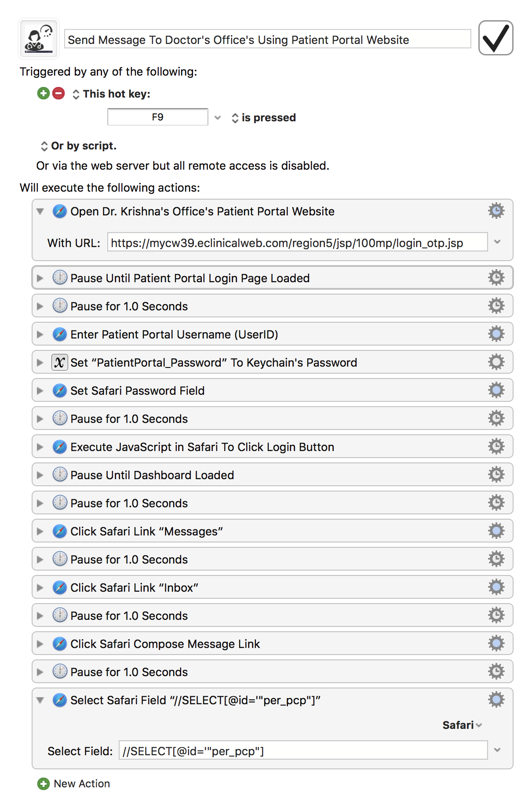
Task: Expand Pause Until Patient Portal Login Page Loaded
Action: pyautogui.click(x=40, y=278)
